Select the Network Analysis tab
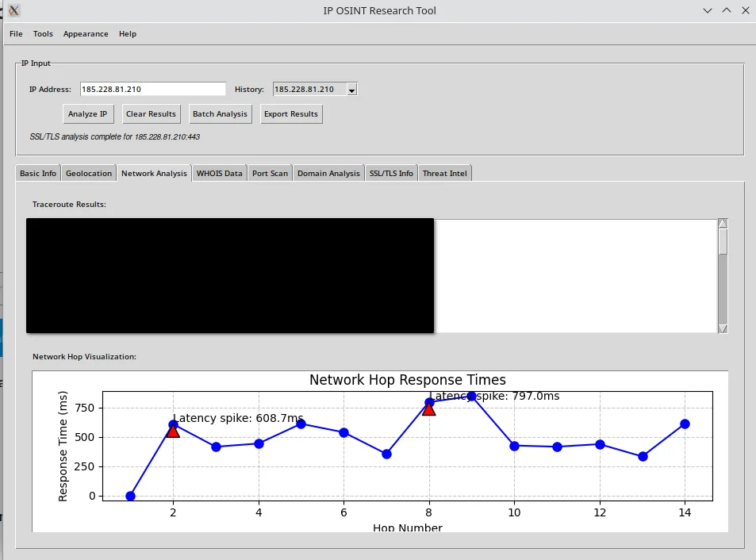Image resolution: width=756 pixels, height=560 pixels. (154, 173)
